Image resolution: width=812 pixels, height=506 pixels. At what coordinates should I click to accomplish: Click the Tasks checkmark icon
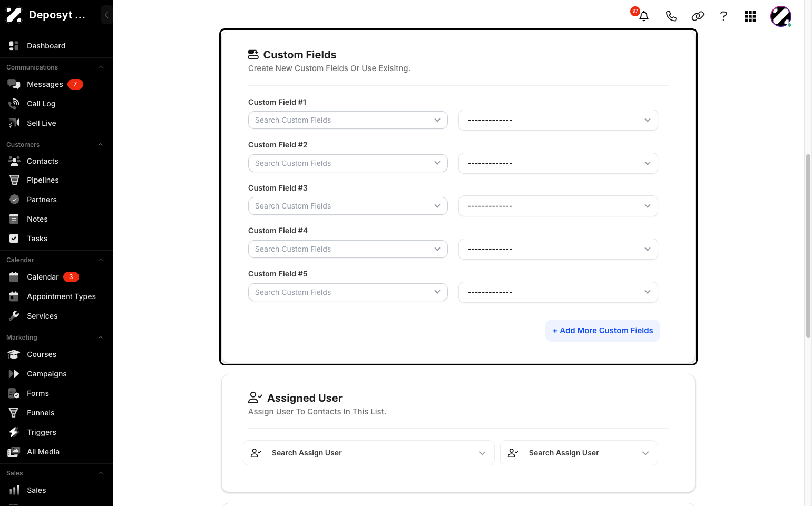pos(14,239)
